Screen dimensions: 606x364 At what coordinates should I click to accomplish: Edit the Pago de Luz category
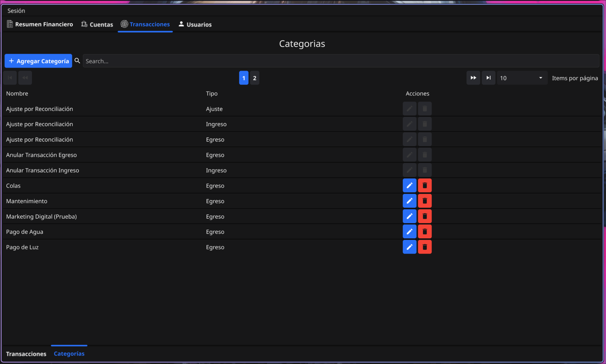(409, 247)
